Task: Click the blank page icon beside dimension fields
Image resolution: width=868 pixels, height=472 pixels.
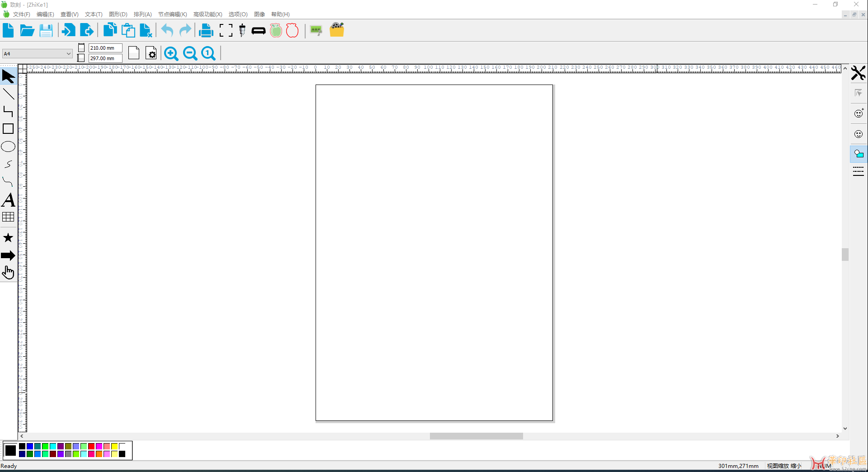Action: coord(134,53)
